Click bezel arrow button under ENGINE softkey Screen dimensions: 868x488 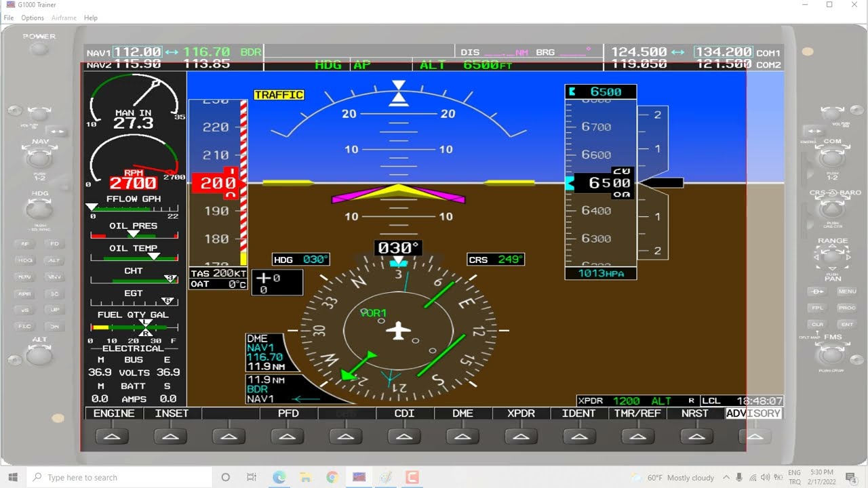113,437
